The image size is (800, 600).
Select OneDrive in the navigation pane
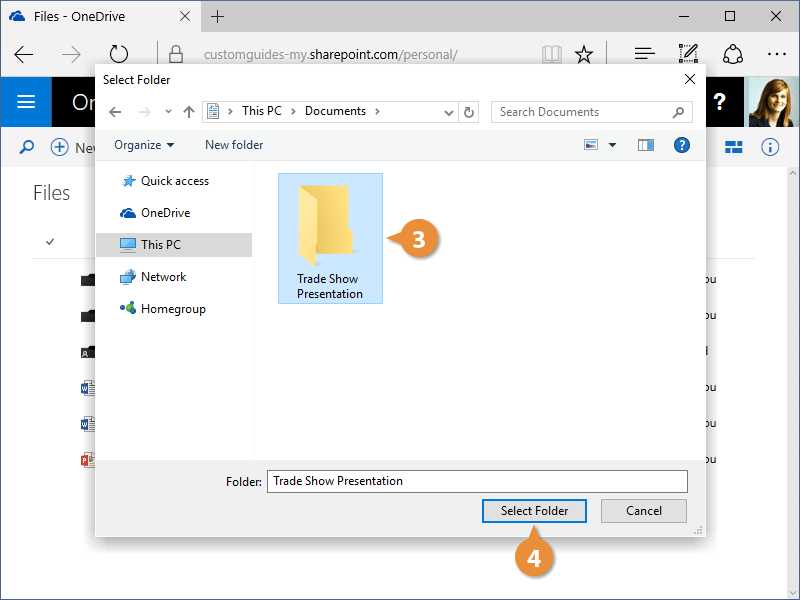pyautogui.click(x=165, y=213)
